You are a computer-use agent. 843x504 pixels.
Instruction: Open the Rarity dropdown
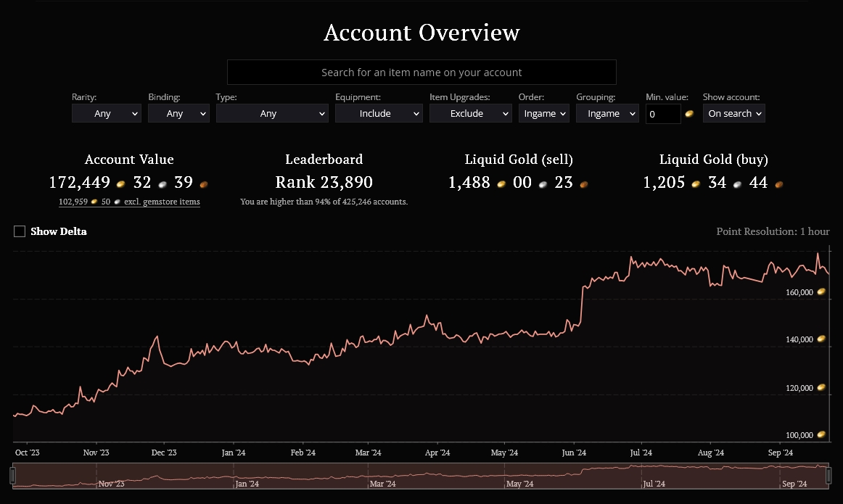(x=107, y=113)
